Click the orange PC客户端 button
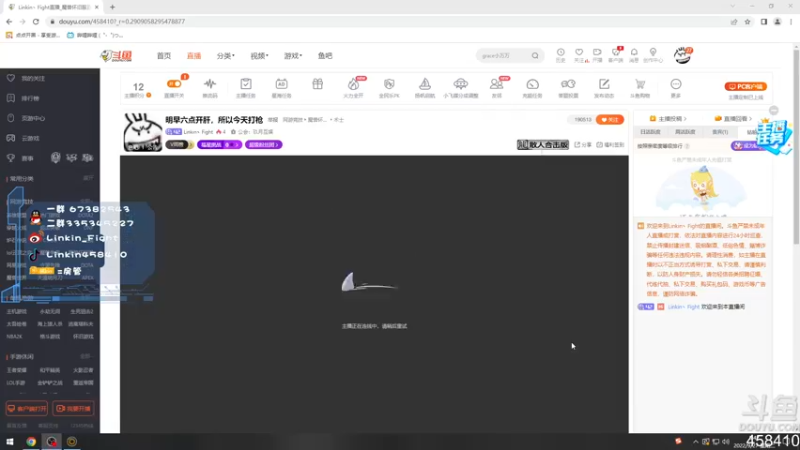 pyautogui.click(x=745, y=87)
